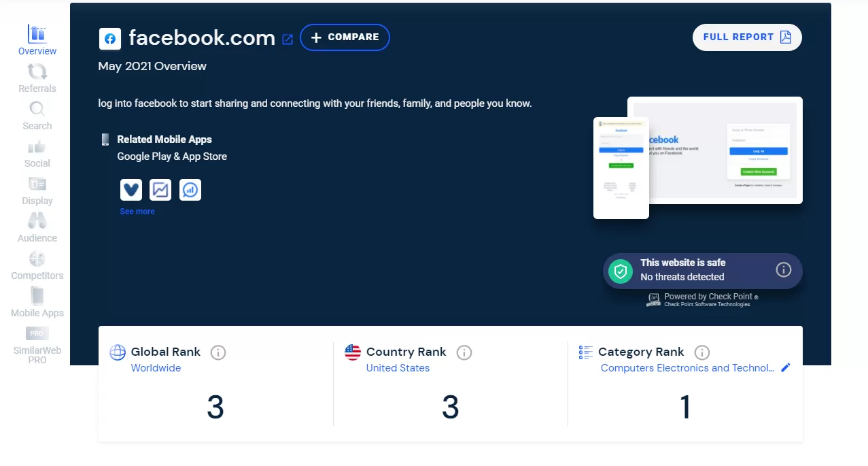The height and width of the screenshot is (466, 868).
Task: Click the Country Rank info icon
Action: 464,352
